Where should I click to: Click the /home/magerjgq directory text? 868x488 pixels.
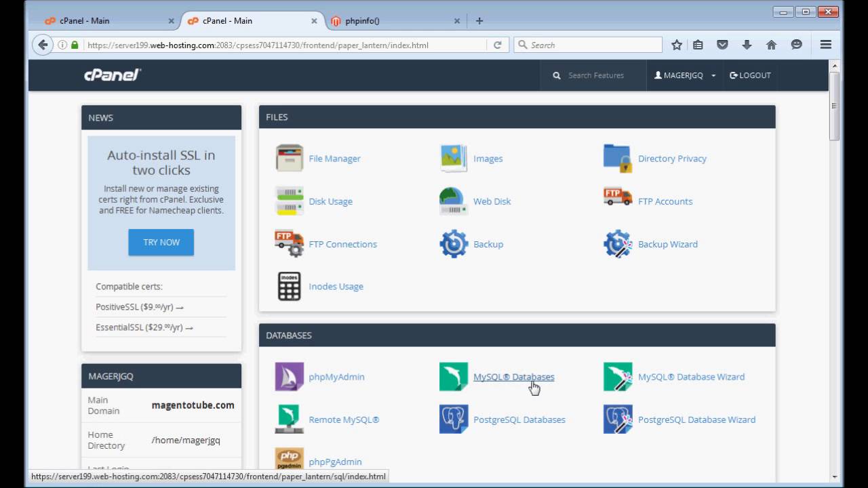click(186, 441)
